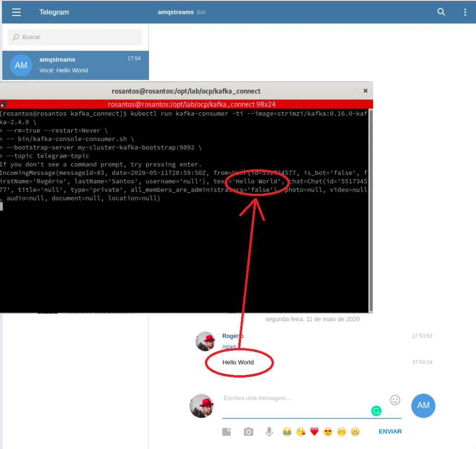The width and height of the screenshot is (476, 449).
Task: Open Rogério's profile by clicking his name
Action: click(232, 336)
